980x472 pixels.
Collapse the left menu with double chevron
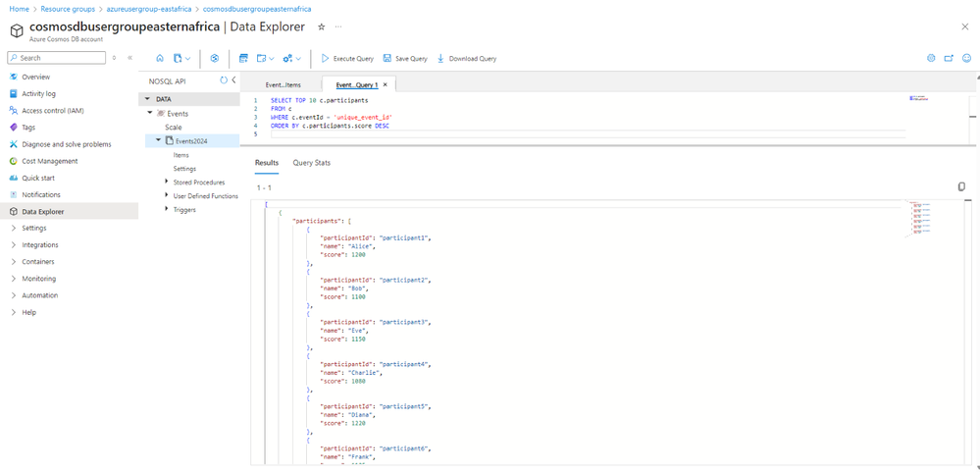(129, 58)
